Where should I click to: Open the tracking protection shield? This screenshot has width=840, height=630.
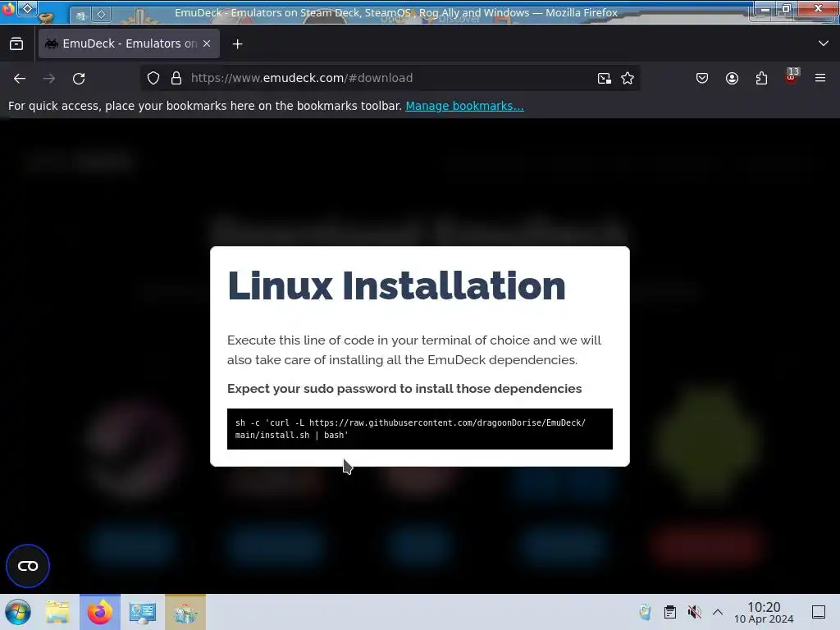point(153,78)
